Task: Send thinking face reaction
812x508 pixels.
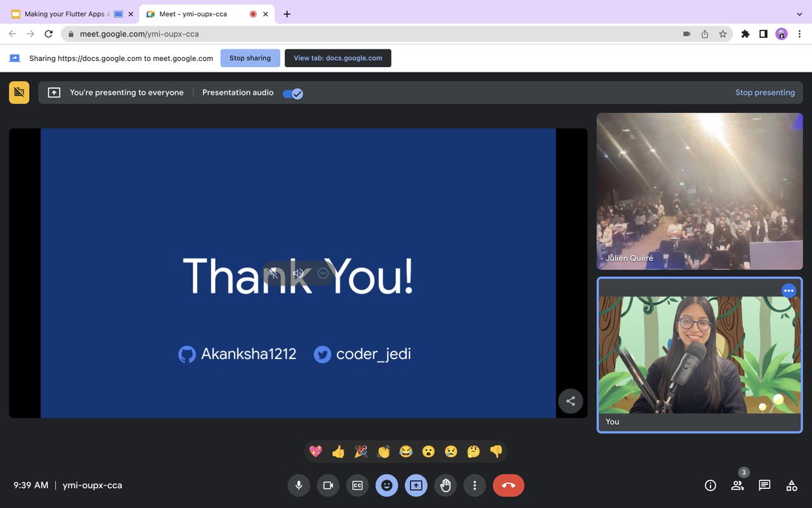Action: pyautogui.click(x=474, y=451)
